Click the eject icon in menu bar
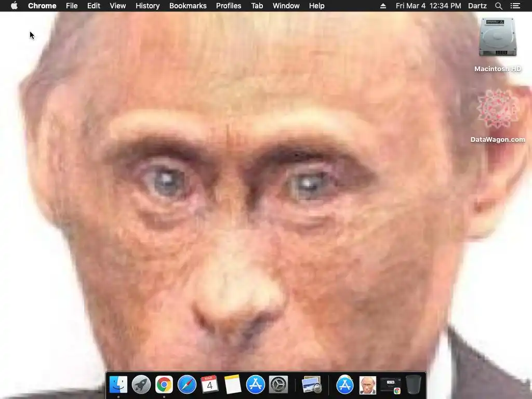Viewport: 532px width, 399px height. (383, 6)
